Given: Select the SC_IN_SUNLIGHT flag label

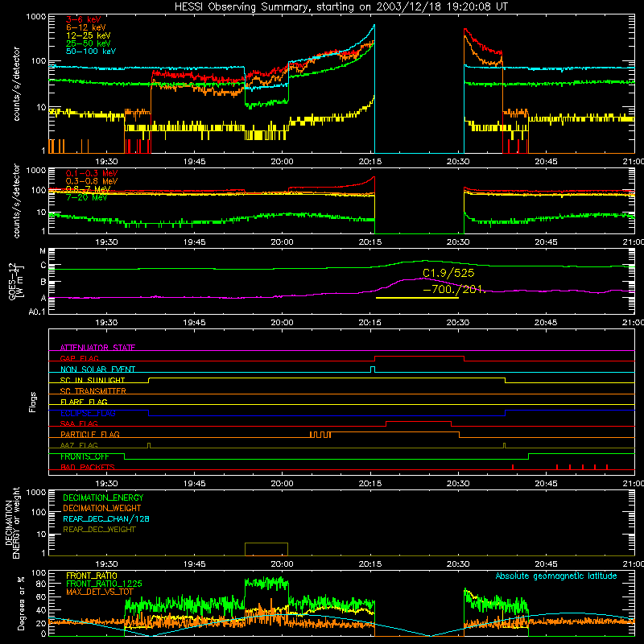Looking at the screenshot, I should [x=93, y=380].
